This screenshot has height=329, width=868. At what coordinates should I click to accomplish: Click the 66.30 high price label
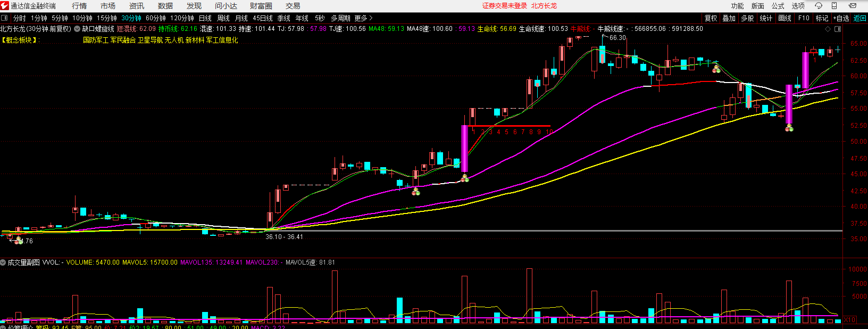(x=617, y=38)
